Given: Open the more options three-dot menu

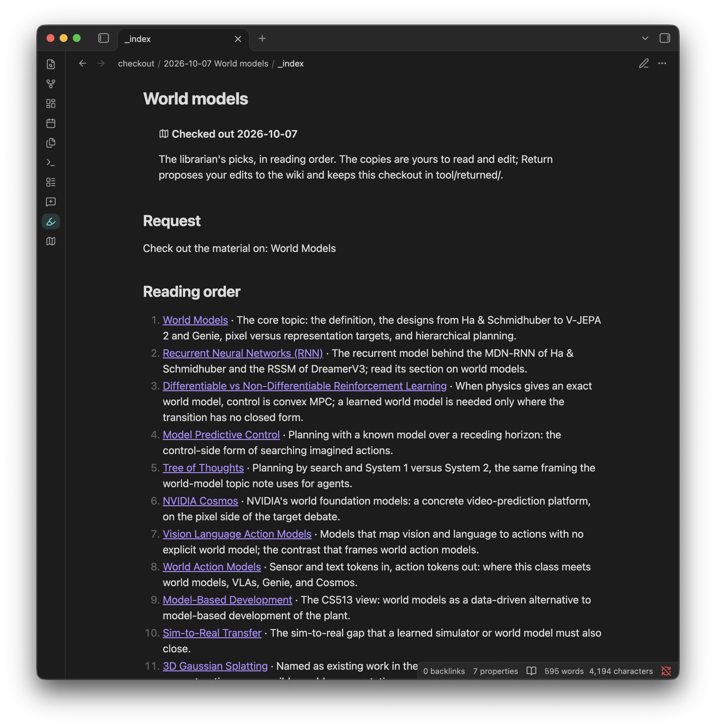Looking at the screenshot, I should [662, 64].
